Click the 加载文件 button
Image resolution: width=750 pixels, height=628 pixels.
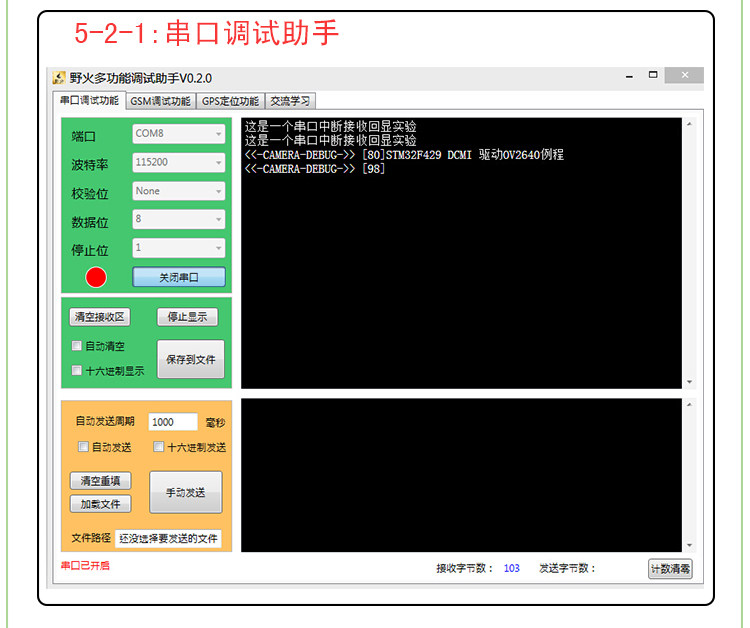(x=100, y=504)
